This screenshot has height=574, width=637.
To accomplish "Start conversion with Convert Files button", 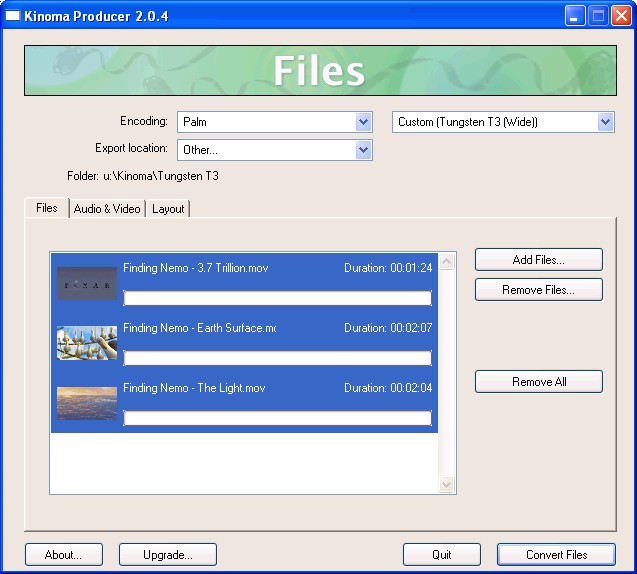I will point(556,554).
